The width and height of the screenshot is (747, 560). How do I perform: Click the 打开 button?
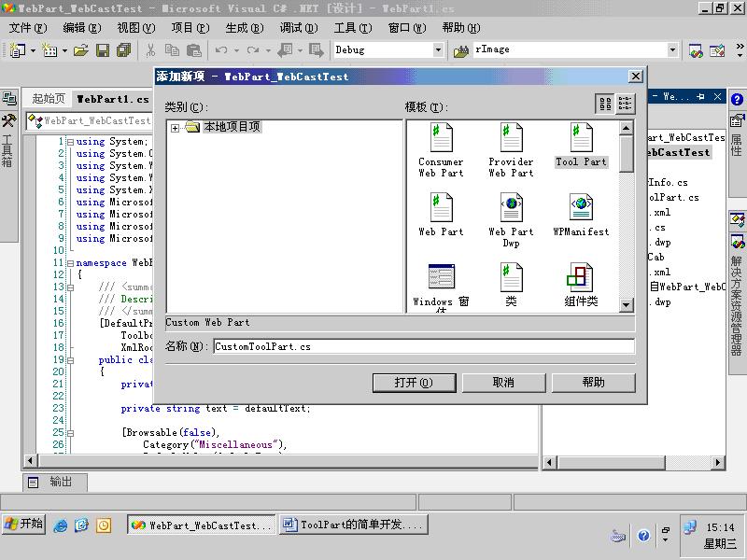coord(414,383)
